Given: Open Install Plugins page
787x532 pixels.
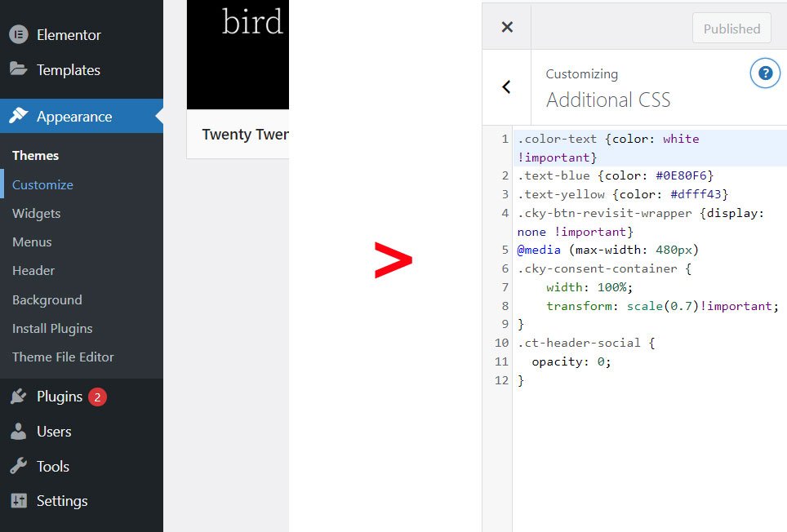Looking at the screenshot, I should coord(52,328).
